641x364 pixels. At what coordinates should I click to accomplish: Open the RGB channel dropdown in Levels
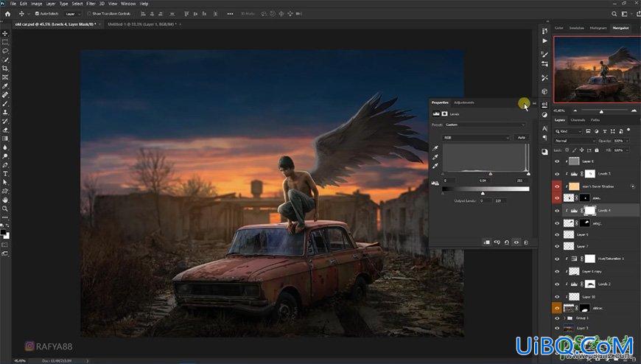coord(477,138)
